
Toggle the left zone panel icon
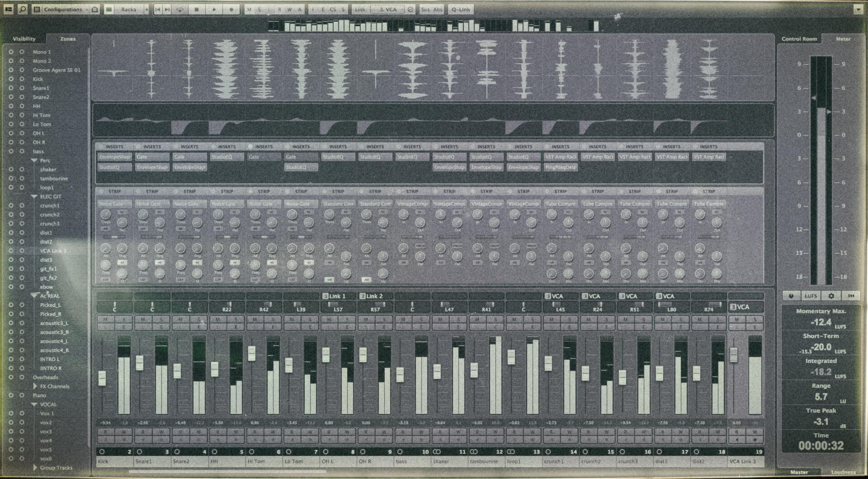click(9, 9)
